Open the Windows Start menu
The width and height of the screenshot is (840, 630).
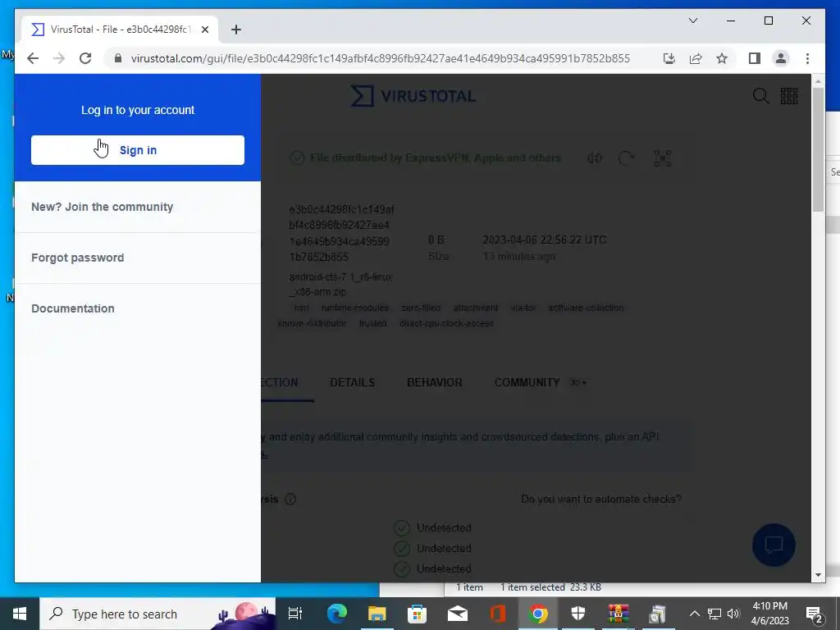[20, 614]
